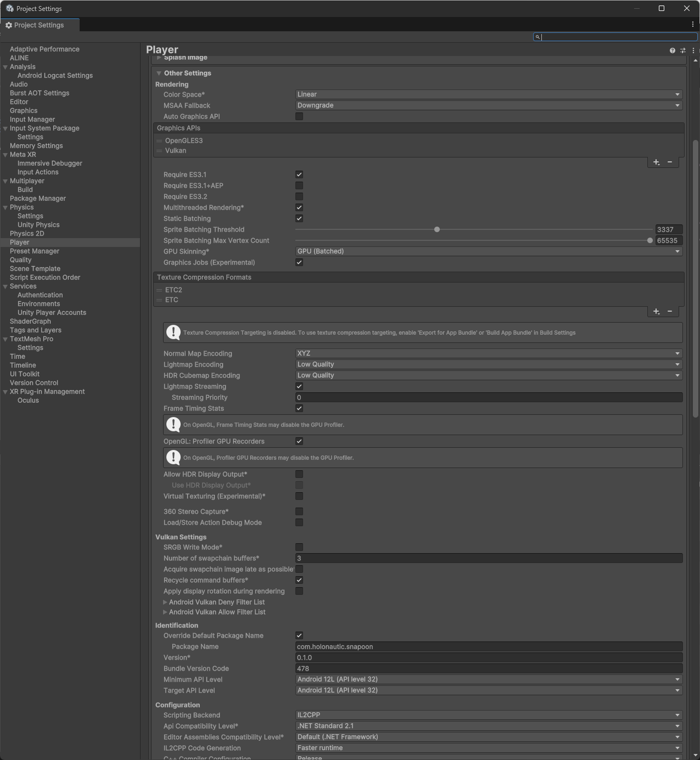700x760 pixels.
Task: Click the Bundle Version Code input field
Action: coord(488,668)
